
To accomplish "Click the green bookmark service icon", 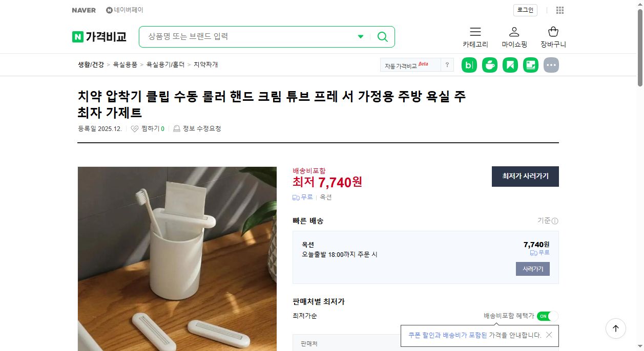I will 510,65.
